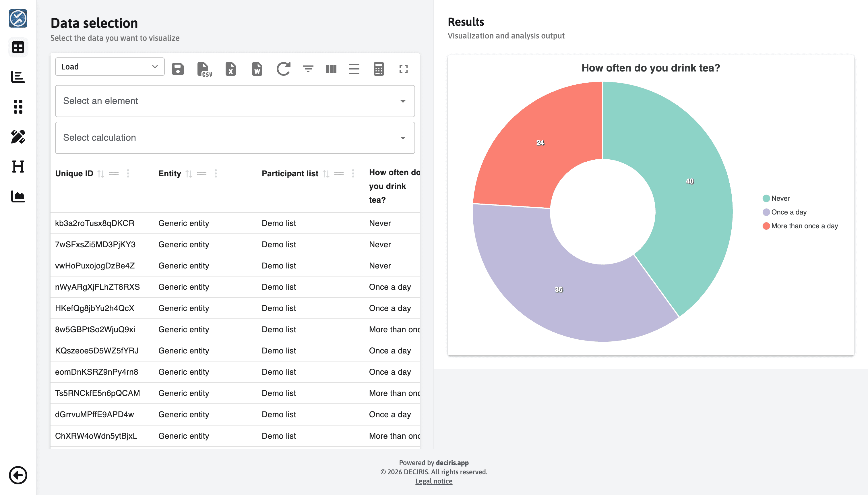Export data to Word document
868x495 pixels.
tap(257, 69)
